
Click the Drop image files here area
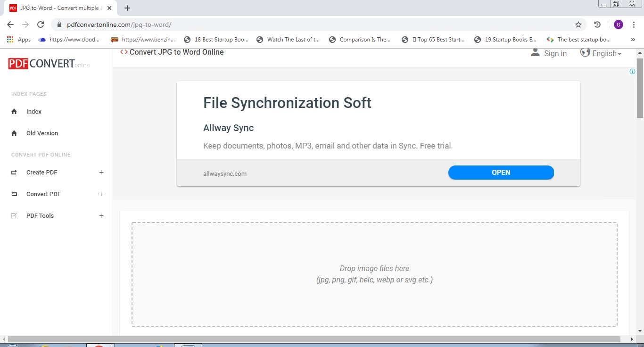pos(374,274)
